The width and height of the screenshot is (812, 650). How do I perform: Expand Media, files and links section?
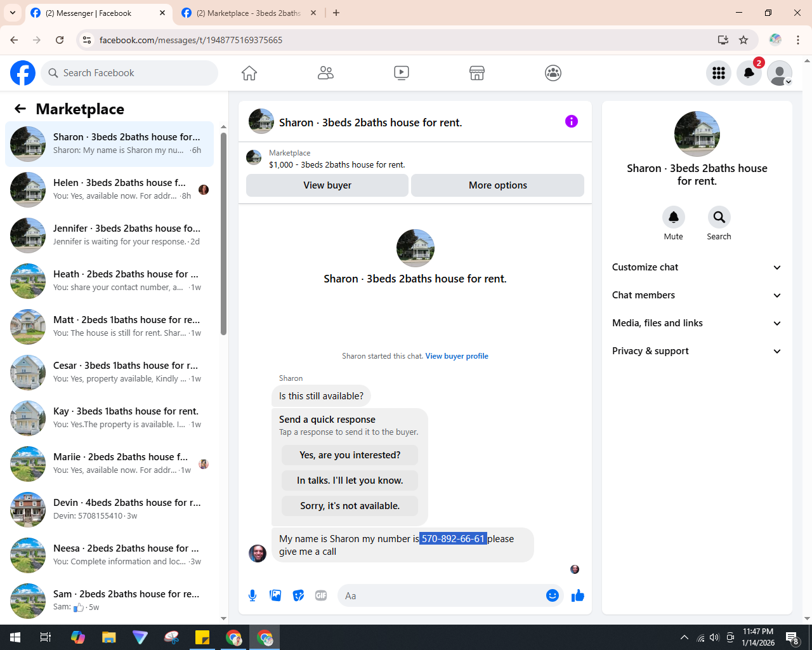click(x=697, y=323)
